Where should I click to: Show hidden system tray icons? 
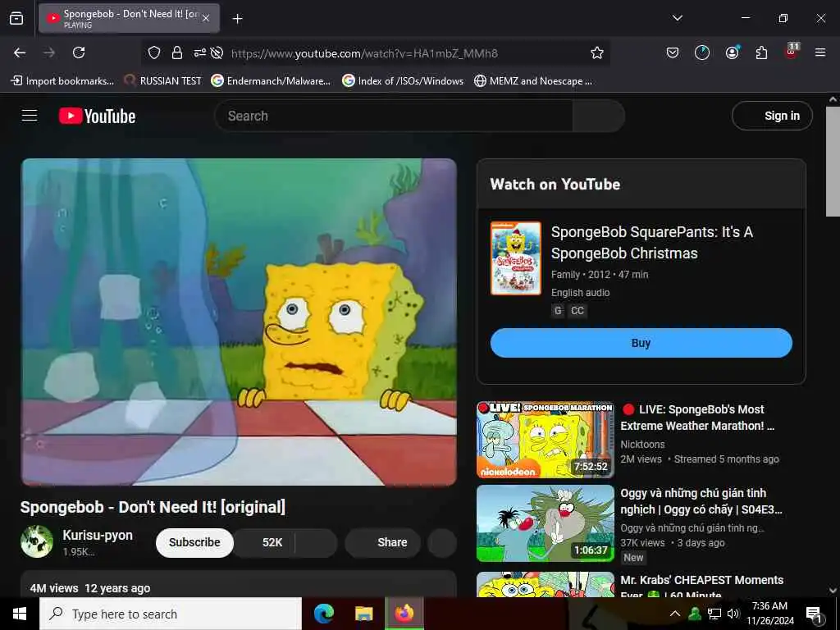[x=675, y=614]
